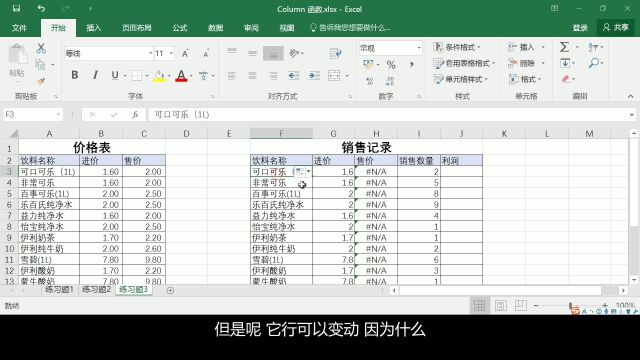This screenshot has height=360, width=640.
Task: Switch to the 练习题2 sheet tab
Action: click(96, 289)
